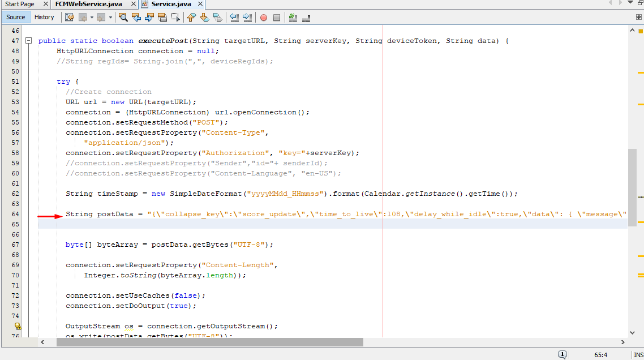The height and width of the screenshot is (360, 644).
Task: Click the "application/json" string literal
Action: pos(124,143)
